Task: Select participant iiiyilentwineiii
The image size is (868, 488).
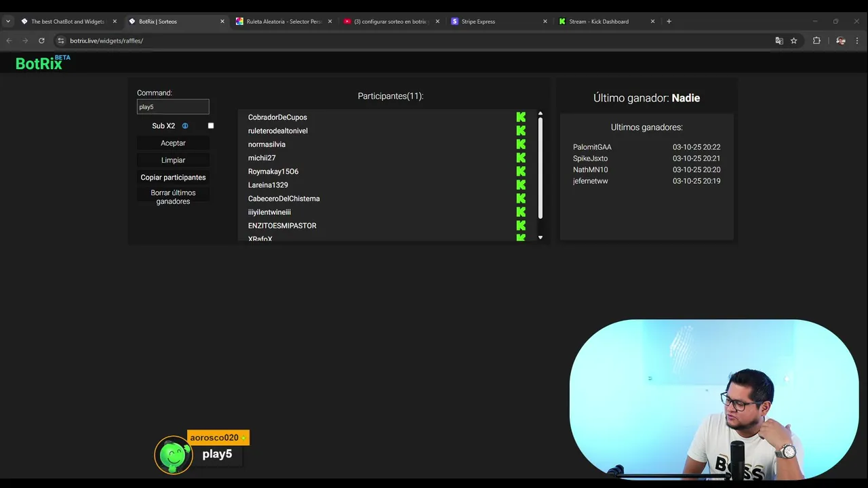Action: (x=269, y=212)
